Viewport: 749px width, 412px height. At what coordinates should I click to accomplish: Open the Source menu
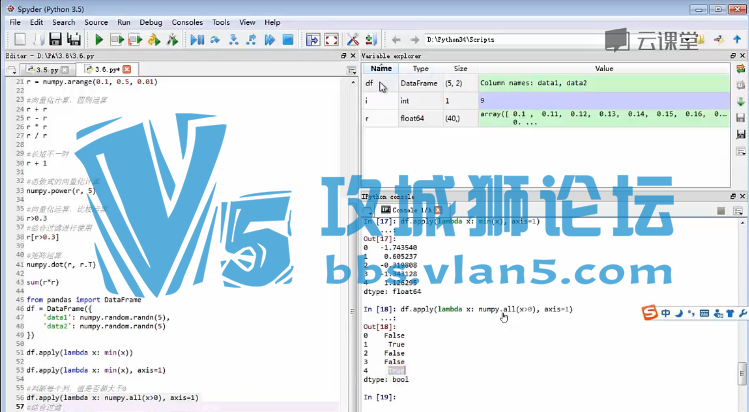[x=96, y=22]
